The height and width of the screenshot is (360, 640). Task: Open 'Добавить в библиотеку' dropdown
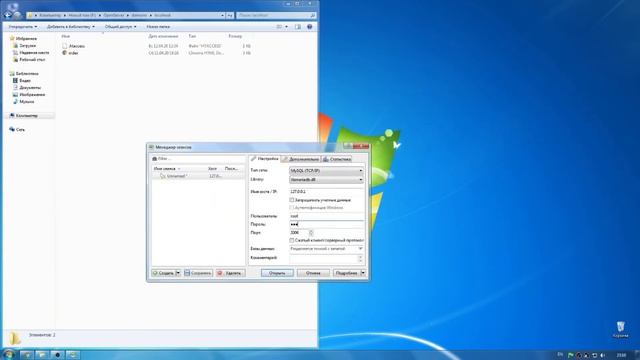point(71,27)
